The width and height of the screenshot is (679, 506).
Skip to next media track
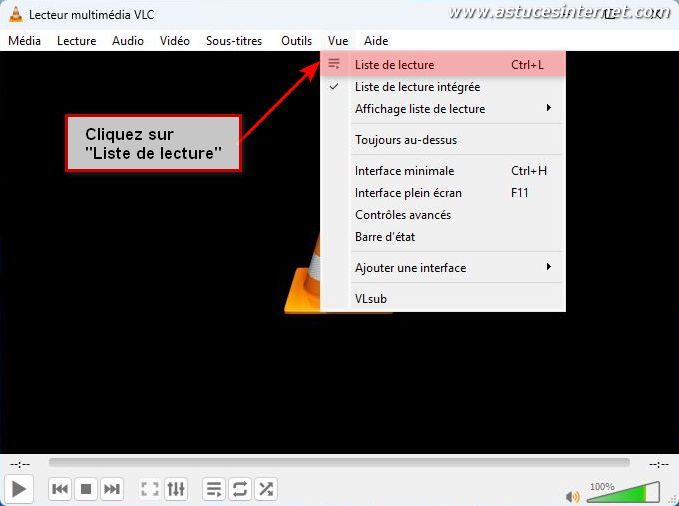pyautogui.click(x=112, y=489)
